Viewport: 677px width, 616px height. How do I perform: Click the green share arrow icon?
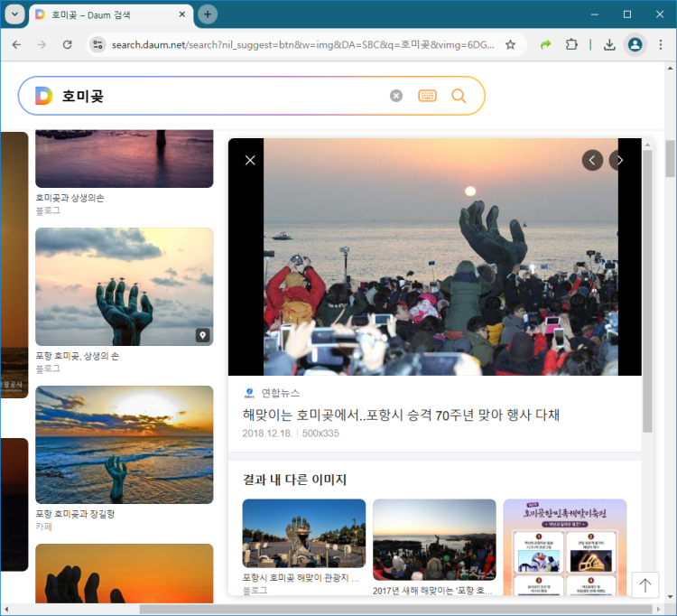click(546, 44)
